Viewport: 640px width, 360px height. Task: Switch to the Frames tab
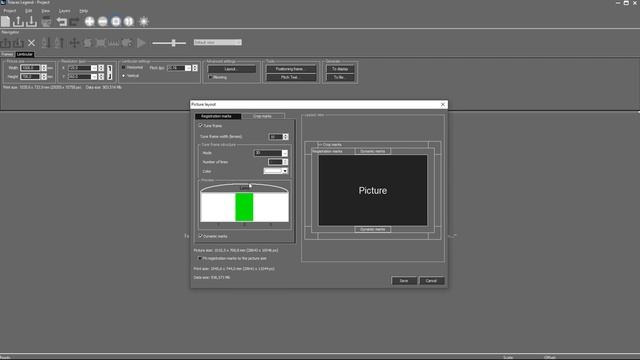tap(7, 54)
